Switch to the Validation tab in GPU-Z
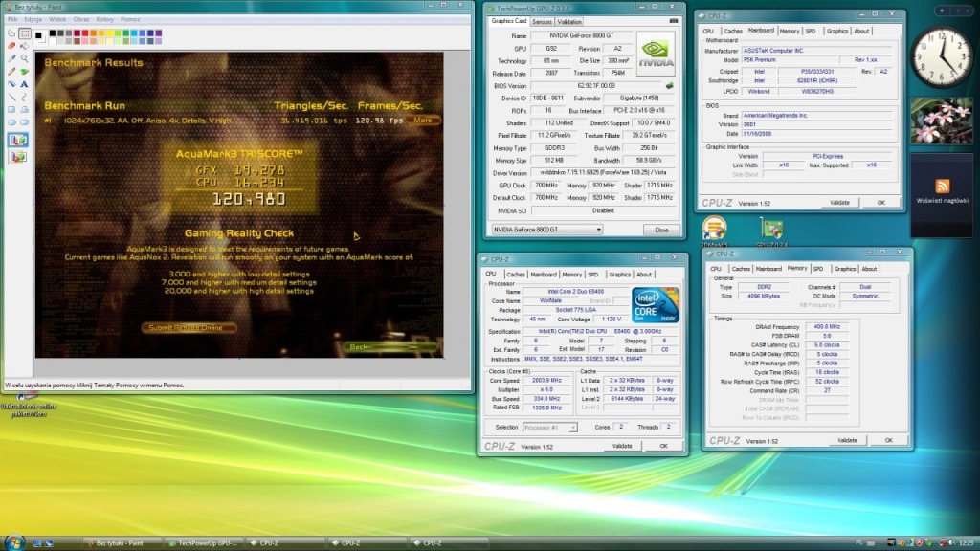The height and width of the screenshot is (551, 980). click(569, 21)
